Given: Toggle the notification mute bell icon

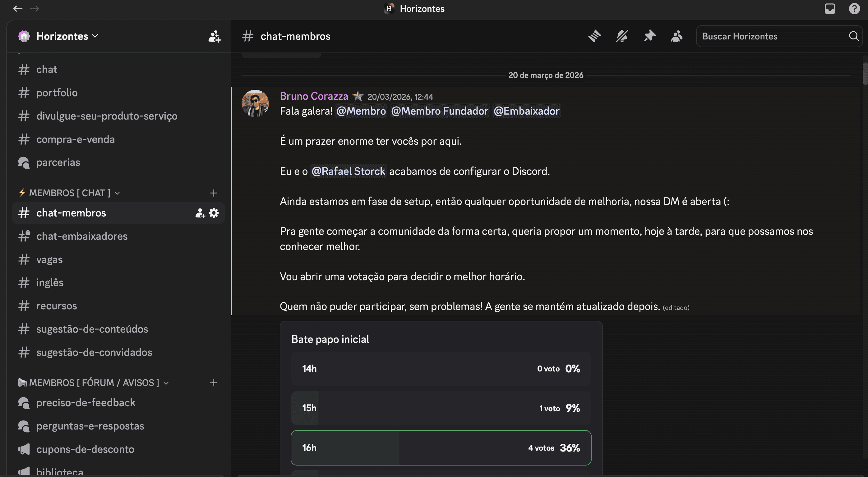Looking at the screenshot, I should pyautogui.click(x=622, y=36).
